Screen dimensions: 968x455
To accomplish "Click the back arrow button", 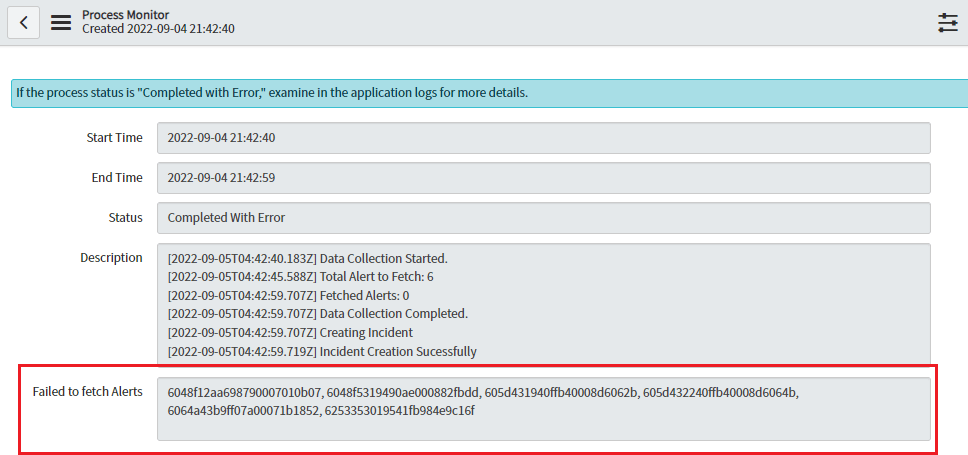I will click(x=24, y=22).
